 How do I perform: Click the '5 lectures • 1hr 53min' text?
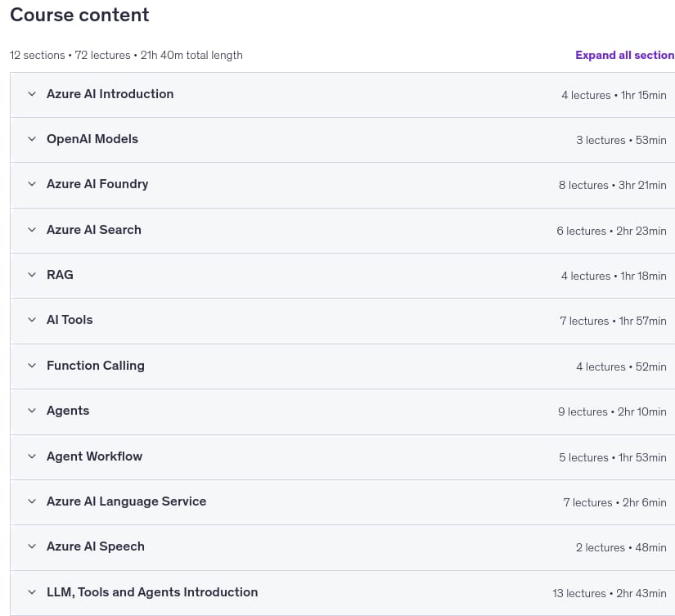pos(613,457)
